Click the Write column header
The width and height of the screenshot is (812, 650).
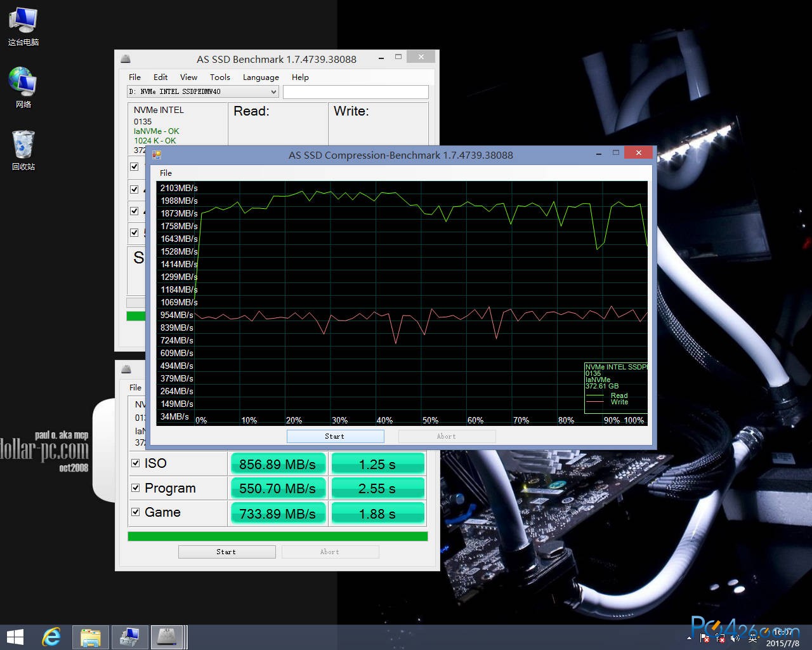click(x=351, y=111)
